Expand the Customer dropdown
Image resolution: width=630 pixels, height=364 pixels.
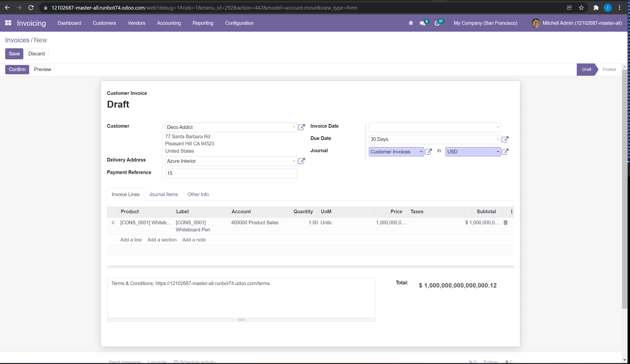point(294,127)
